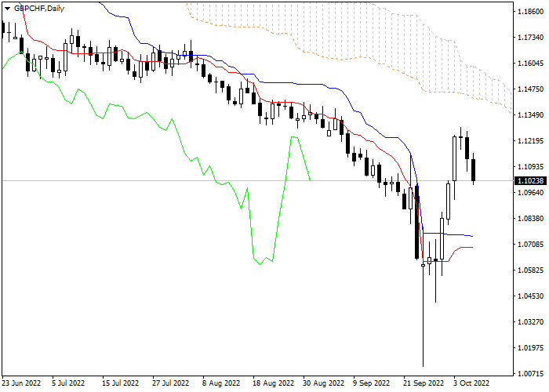The image size is (549, 392).
Task: Click the 1.09640 price scale label
Action: [x=531, y=193]
